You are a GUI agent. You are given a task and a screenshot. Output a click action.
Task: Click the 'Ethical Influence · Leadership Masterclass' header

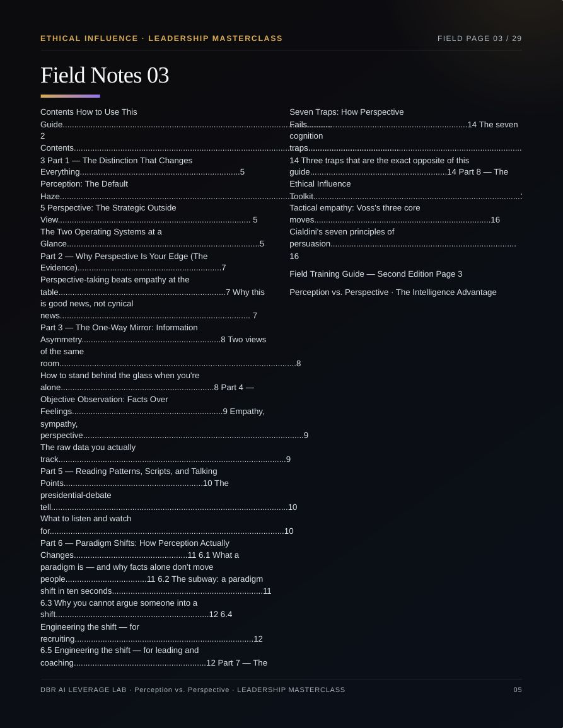click(161, 38)
